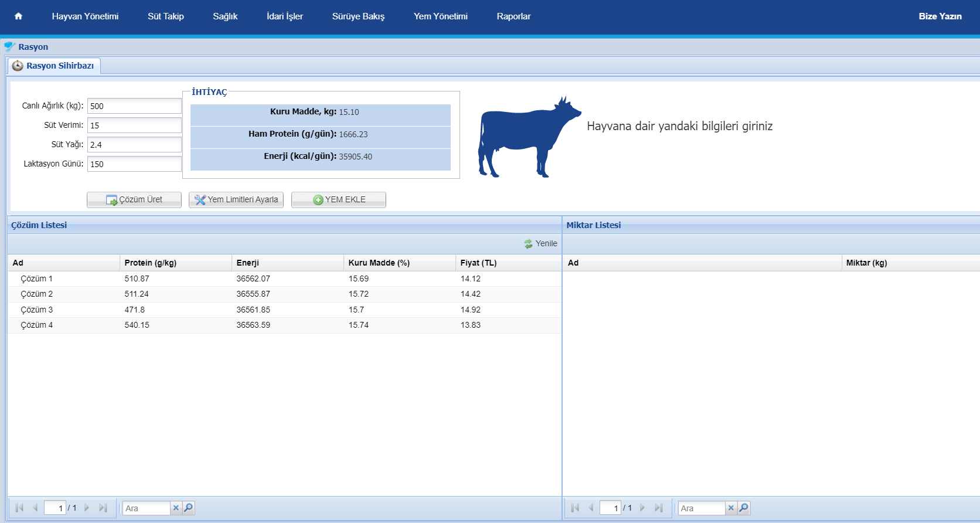Sort by Miktar (kg) column header

pyautogui.click(x=911, y=263)
